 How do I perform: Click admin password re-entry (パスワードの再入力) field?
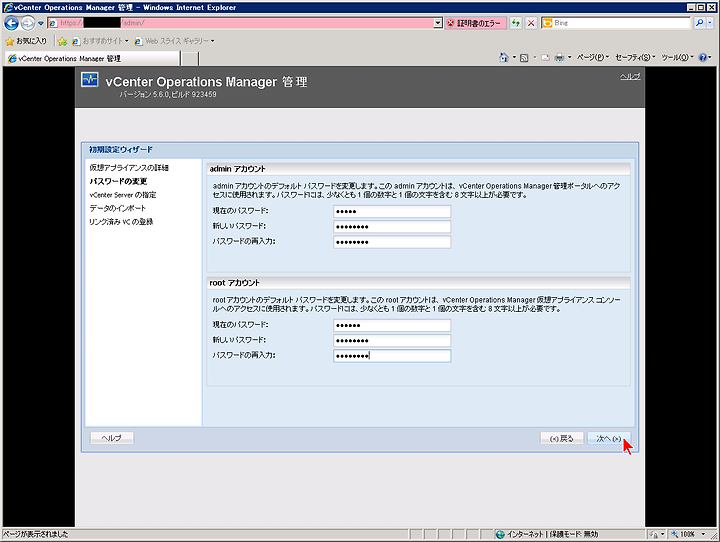point(392,242)
